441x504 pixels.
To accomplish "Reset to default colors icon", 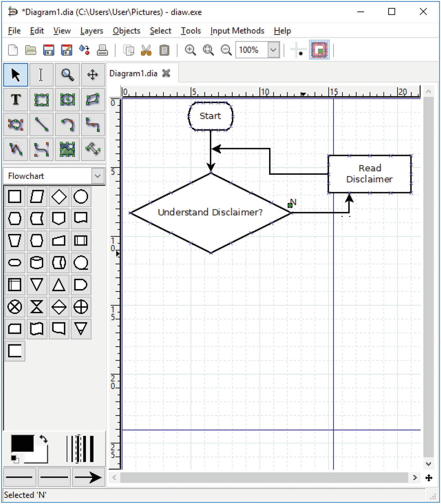I will click(x=15, y=459).
